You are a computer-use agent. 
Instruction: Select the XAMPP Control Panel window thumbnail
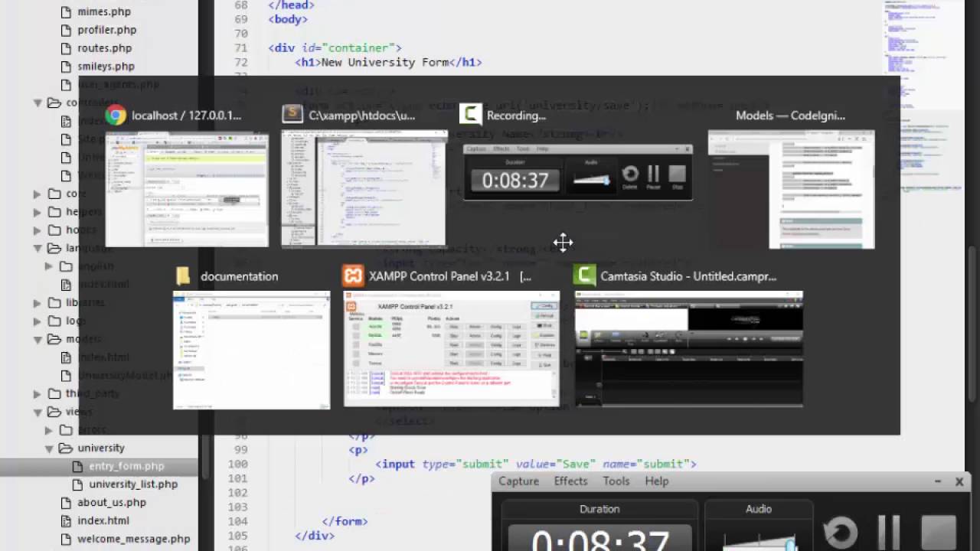tap(451, 349)
